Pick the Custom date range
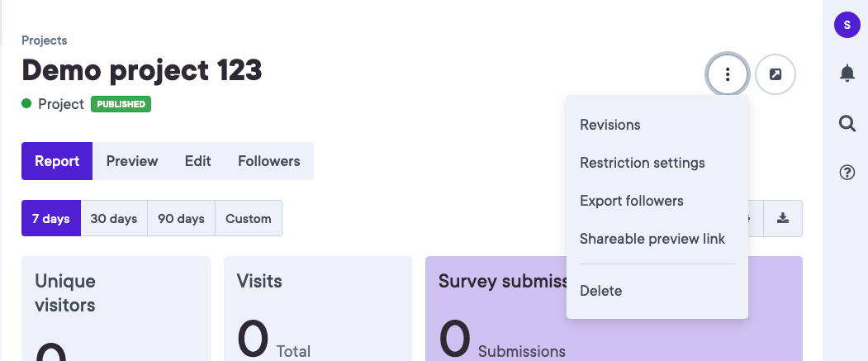Image resolution: width=868 pixels, height=361 pixels. 249,219
